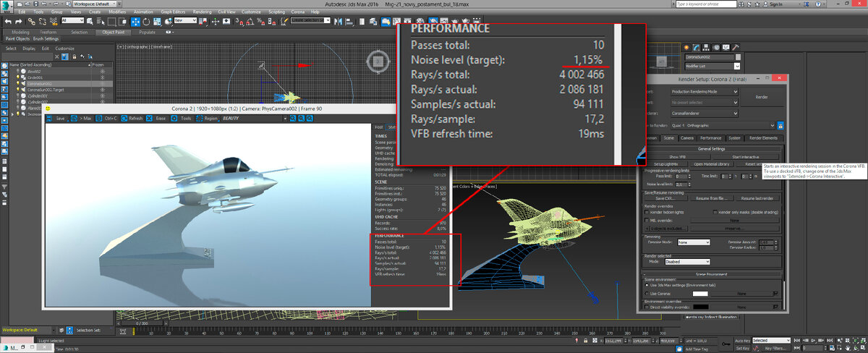Select the Select Object tool
This screenshot has height=353, width=868.
(90, 22)
